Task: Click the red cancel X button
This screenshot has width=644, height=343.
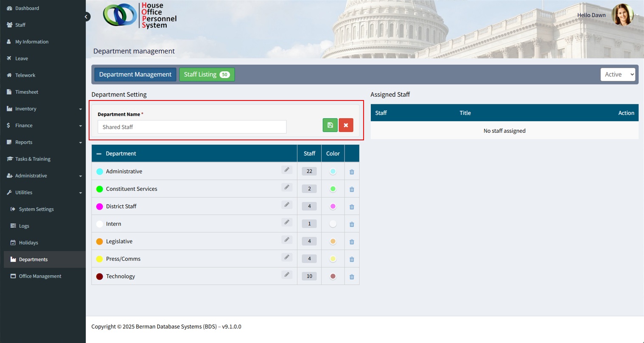Action: point(346,125)
